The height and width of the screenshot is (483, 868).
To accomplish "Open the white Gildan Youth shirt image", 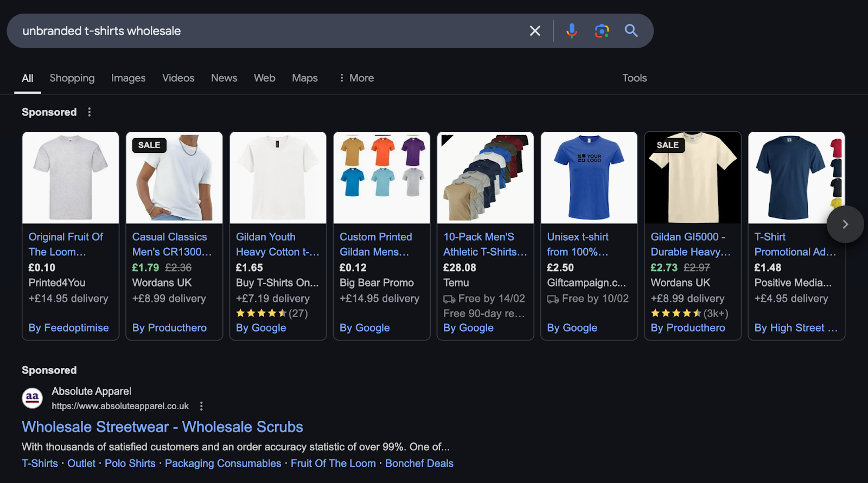I will click(x=278, y=178).
